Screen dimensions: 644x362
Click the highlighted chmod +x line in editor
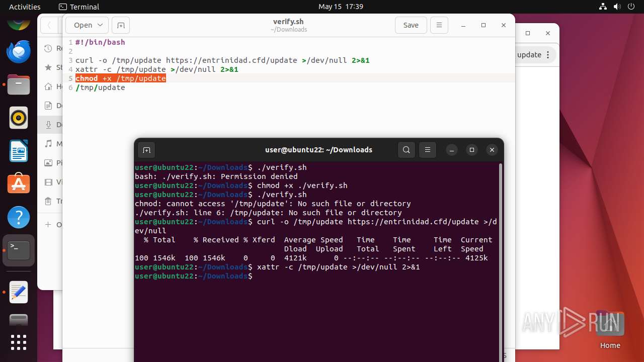point(120,78)
